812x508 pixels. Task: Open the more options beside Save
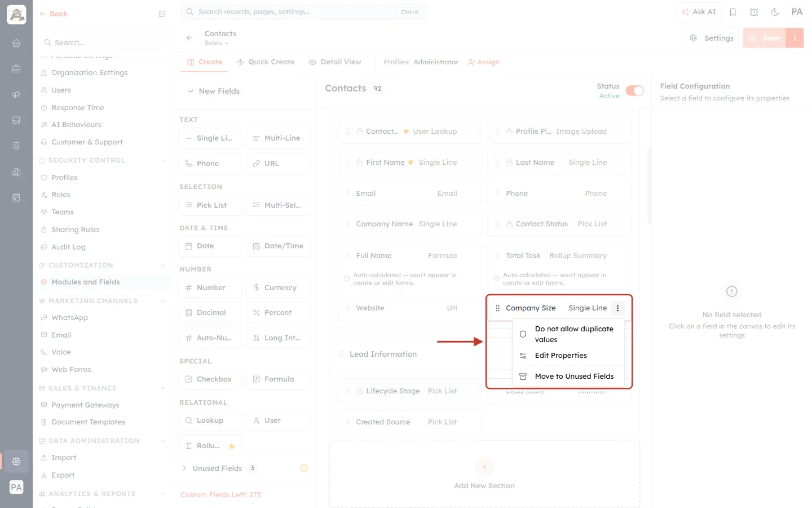pos(795,38)
